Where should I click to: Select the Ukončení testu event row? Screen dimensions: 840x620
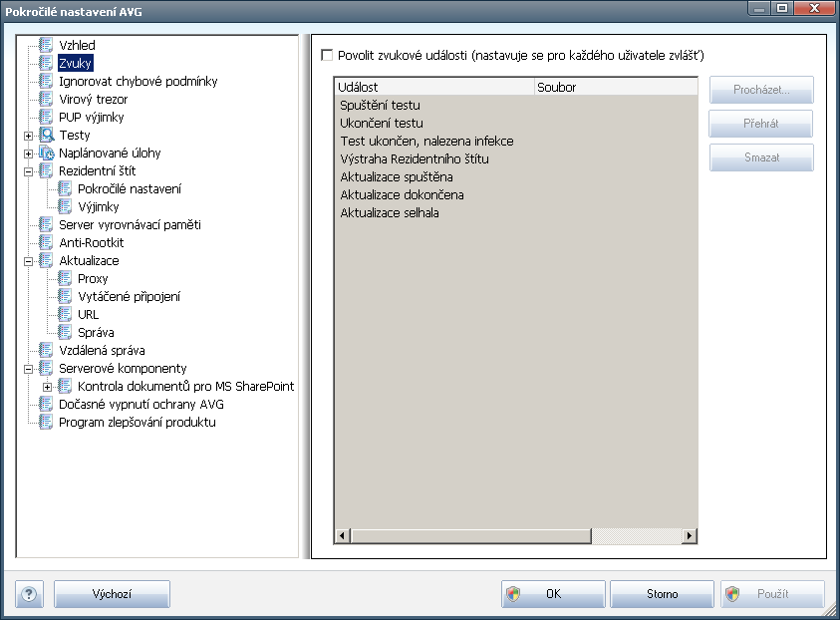pyautogui.click(x=516, y=124)
